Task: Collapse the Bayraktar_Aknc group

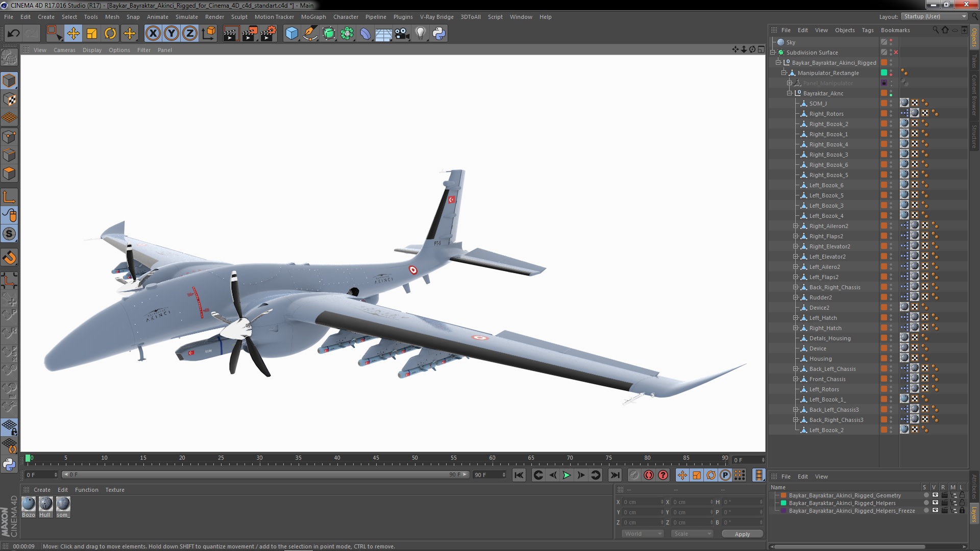Action: (x=790, y=93)
